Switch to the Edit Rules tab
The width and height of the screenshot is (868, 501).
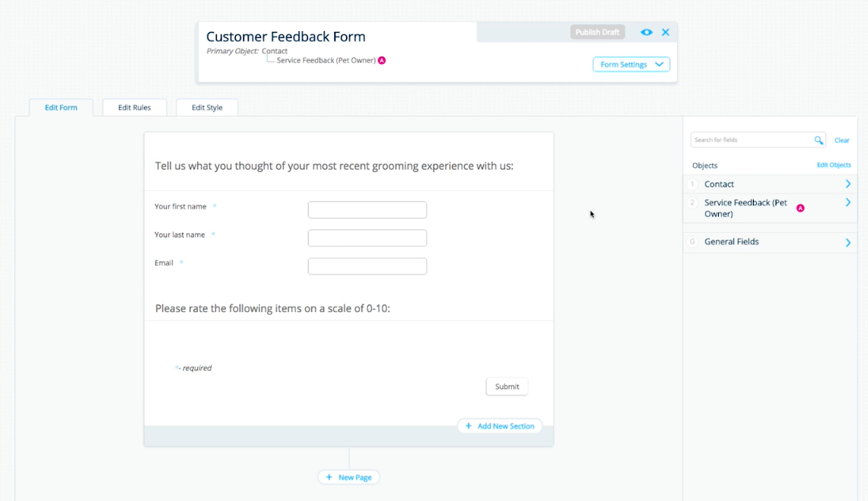(x=135, y=107)
